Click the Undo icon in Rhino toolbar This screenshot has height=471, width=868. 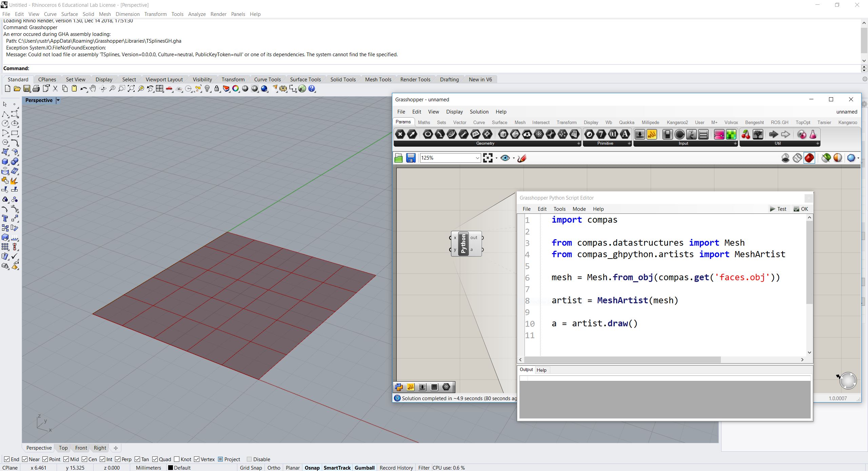pos(83,89)
